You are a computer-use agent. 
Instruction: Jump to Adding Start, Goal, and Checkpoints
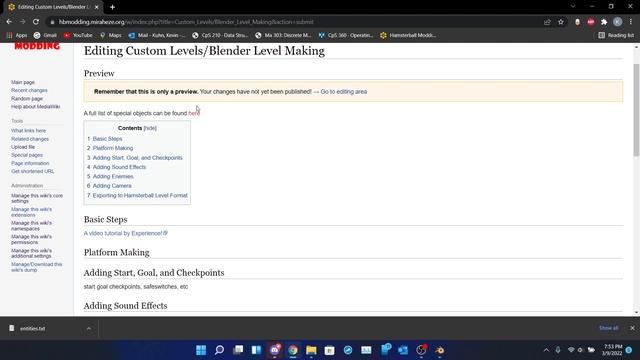[138, 158]
